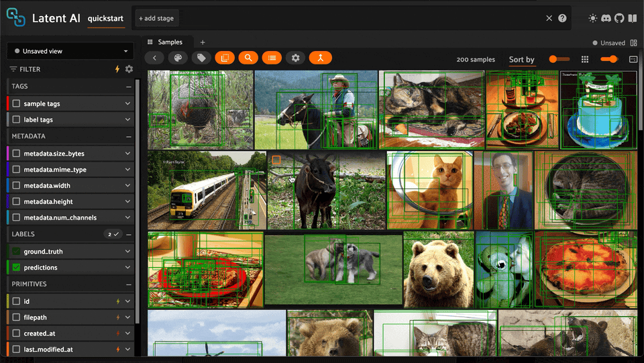The width and height of the screenshot is (644, 363).
Task: Enable the metadata.width checkbox
Action: click(17, 186)
